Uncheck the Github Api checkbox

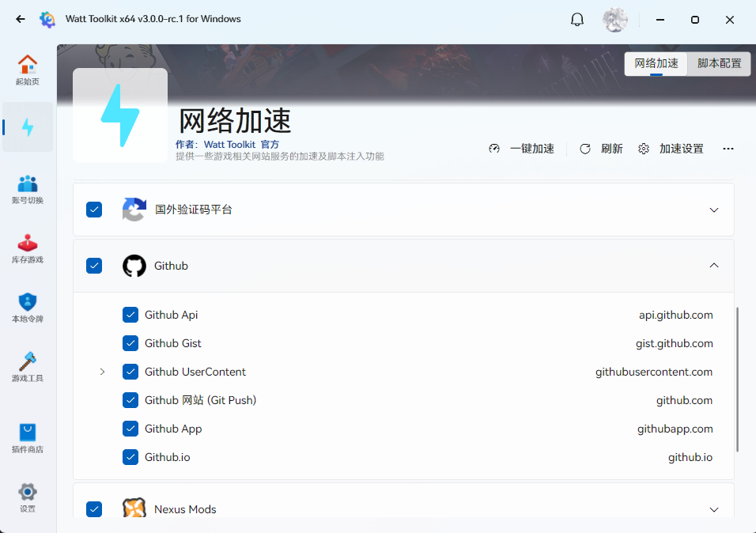[x=130, y=315]
